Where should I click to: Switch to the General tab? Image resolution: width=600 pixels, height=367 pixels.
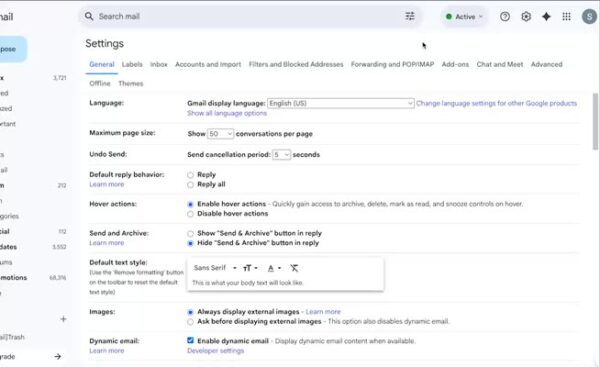pos(102,64)
